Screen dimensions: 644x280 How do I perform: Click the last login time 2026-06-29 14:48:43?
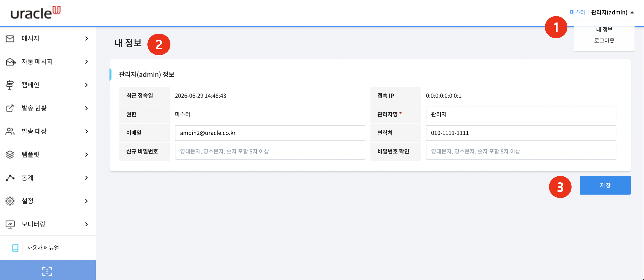(x=201, y=96)
